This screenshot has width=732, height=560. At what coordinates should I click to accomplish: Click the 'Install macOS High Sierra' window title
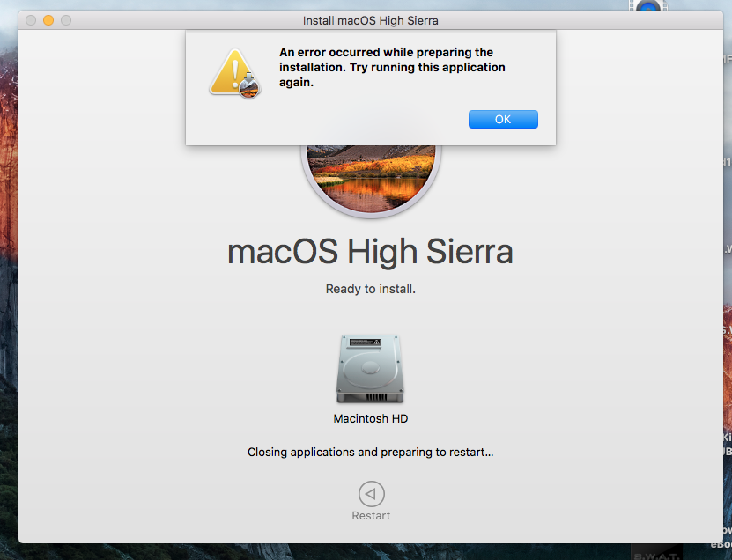tap(371, 20)
